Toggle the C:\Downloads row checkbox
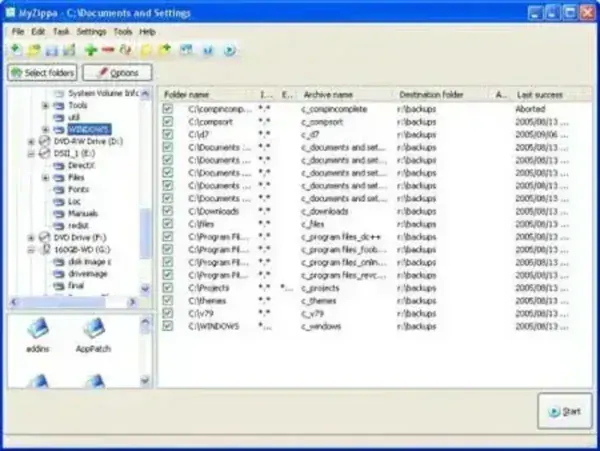 pos(168,211)
